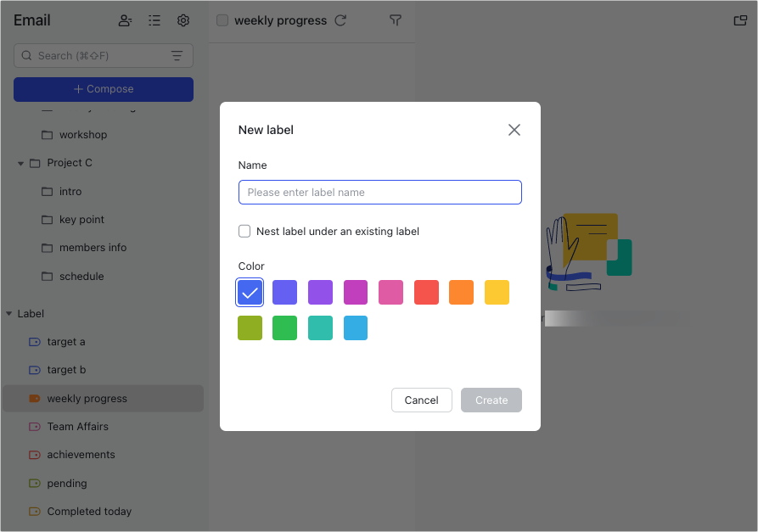Open Email settings via the gear icon

pyautogui.click(x=183, y=20)
